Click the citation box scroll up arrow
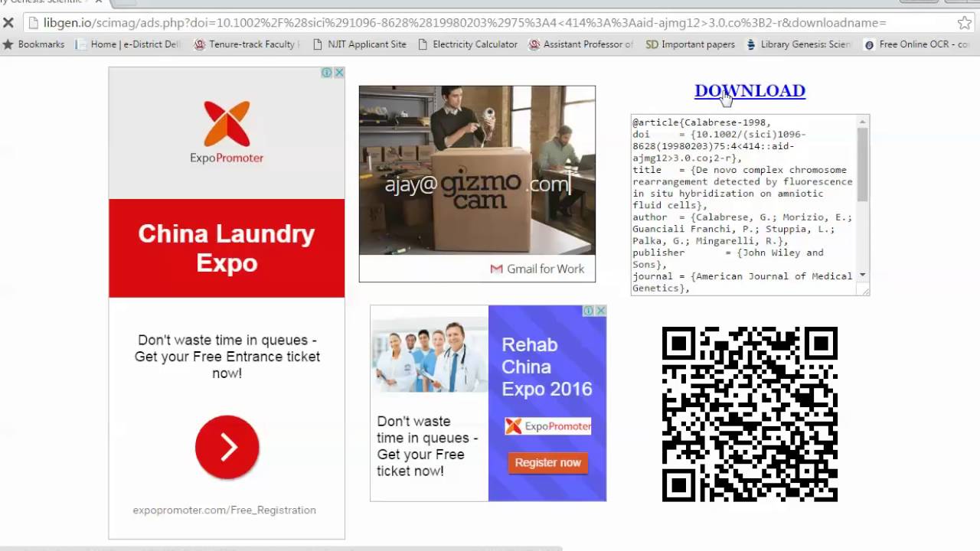Image resolution: width=980 pixels, height=551 pixels. click(863, 122)
